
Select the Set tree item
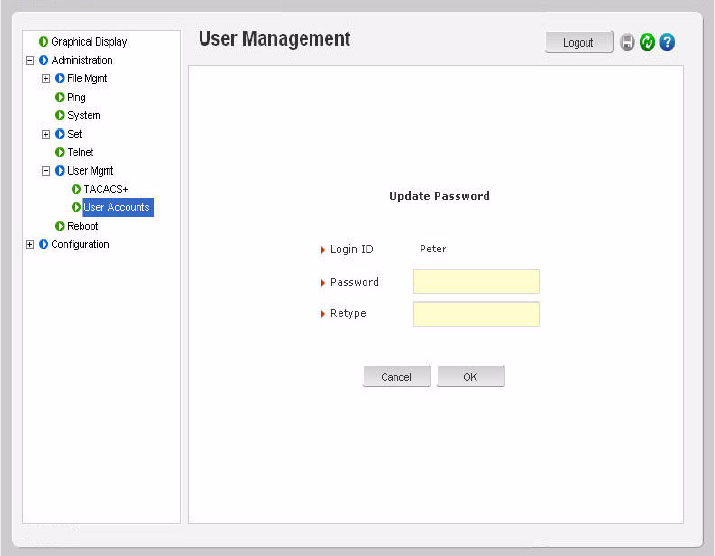click(75, 134)
